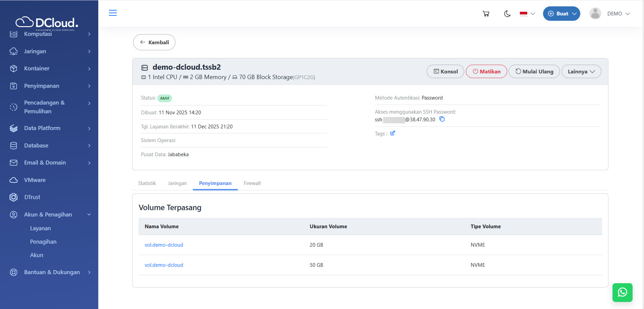Go back with the Kembali button
Image resolution: width=644 pixels, height=309 pixels.
pyautogui.click(x=154, y=42)
